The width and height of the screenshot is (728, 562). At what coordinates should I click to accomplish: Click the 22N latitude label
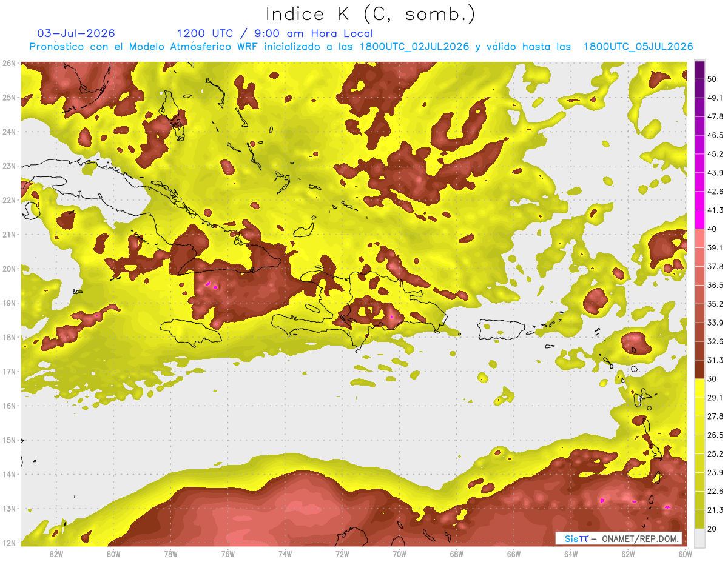(8, 200)
